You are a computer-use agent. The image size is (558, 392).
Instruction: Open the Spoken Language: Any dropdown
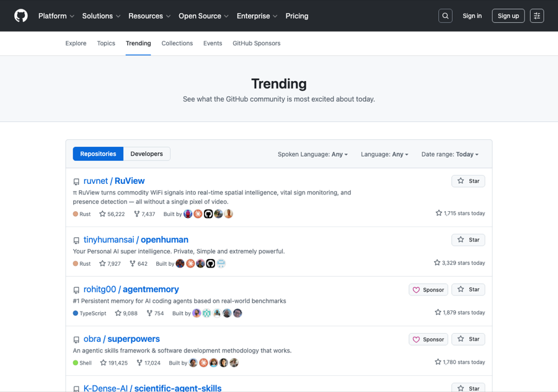313,154
